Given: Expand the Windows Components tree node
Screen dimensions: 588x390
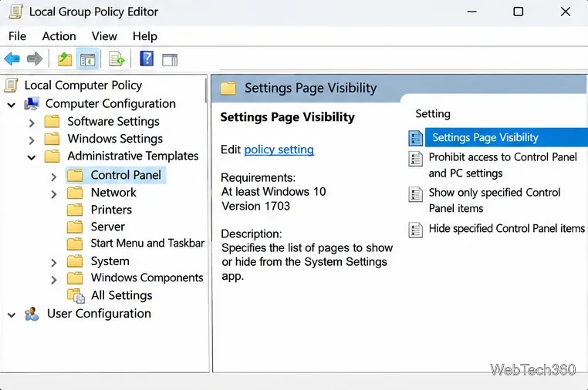Looking at the screenshot, I should pos(54,280).
